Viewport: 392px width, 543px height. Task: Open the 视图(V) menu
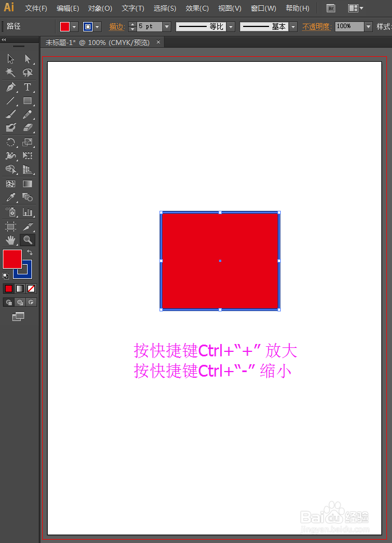pos(230,8)
